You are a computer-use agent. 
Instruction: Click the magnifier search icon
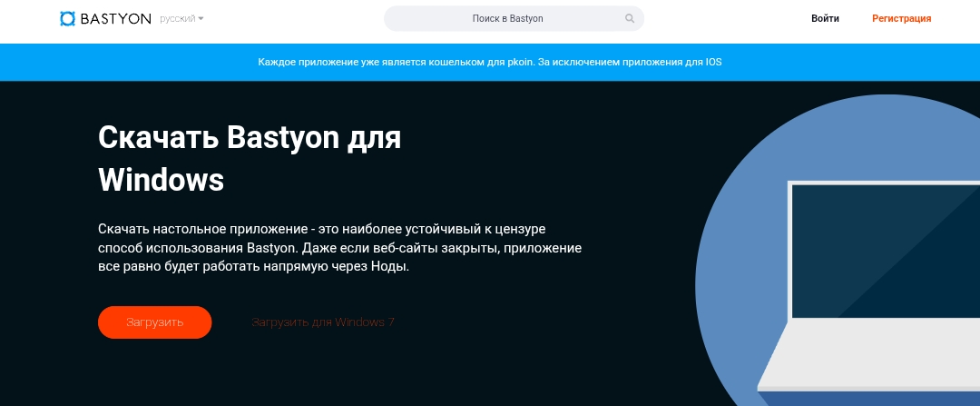click(x=630, y=18)
